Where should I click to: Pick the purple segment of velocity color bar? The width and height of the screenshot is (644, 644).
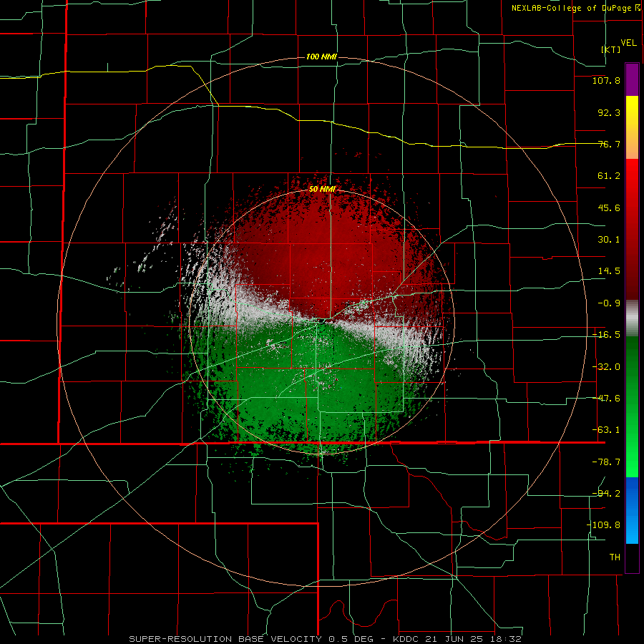tap(632, 79)
